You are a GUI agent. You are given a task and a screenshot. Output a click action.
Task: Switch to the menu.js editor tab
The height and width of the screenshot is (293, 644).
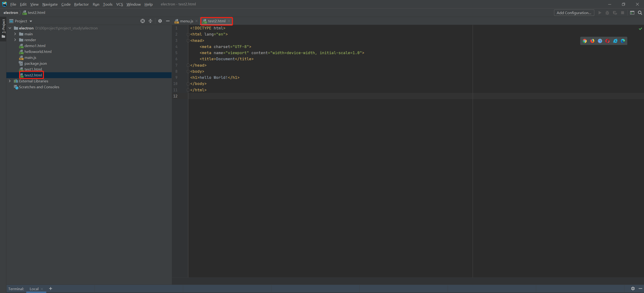186,21
